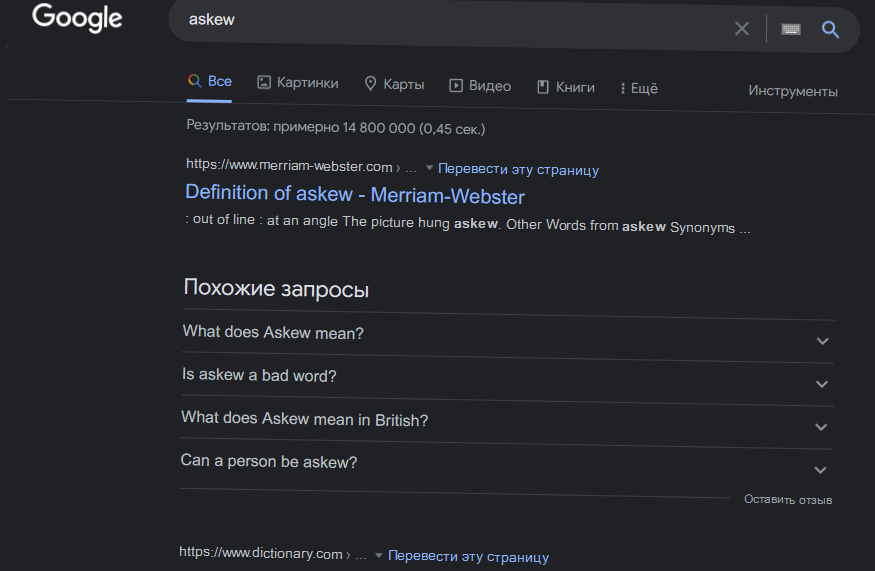Open dropdown arrow beside merriam-webster URL
Screen dimensions: 875x571
(x=429, y=167)
